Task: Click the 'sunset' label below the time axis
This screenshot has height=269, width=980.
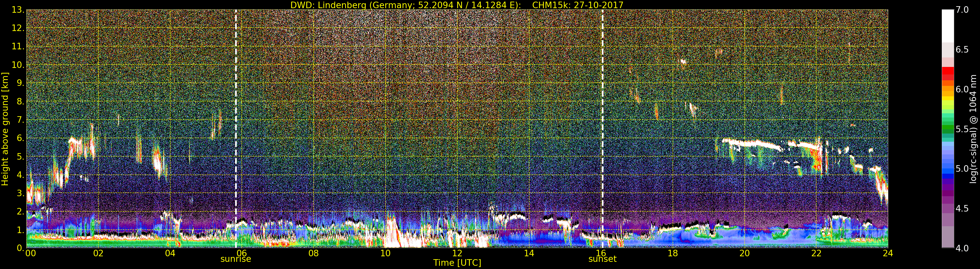Action: (x=602, y=259)
